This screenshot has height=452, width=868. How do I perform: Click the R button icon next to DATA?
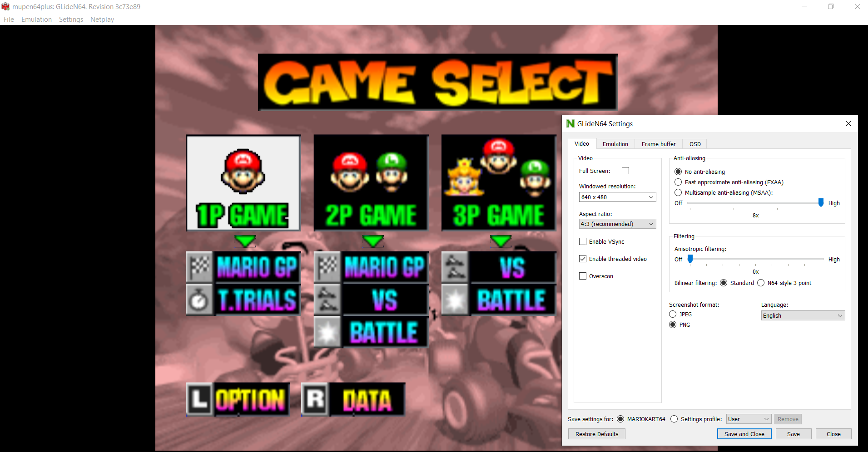pyautogui.click(x=315, y=399)
